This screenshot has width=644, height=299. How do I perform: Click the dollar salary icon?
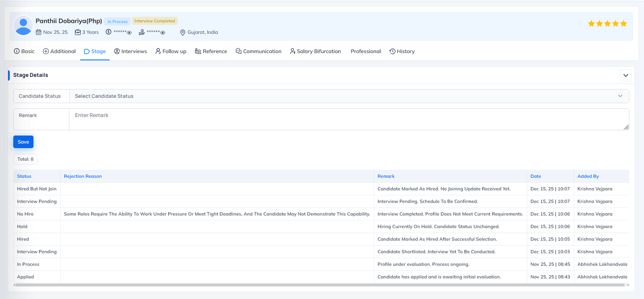click(109, 32)
